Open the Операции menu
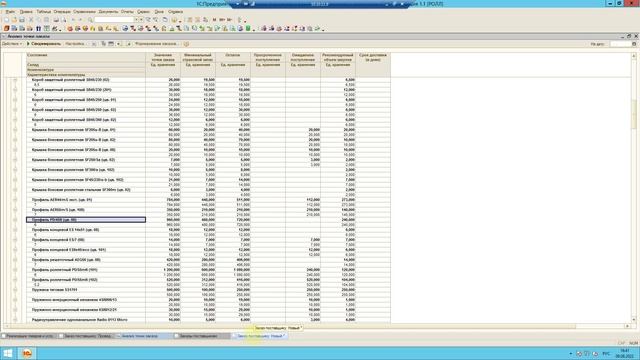640x360 pixels. tap(62, 12)
